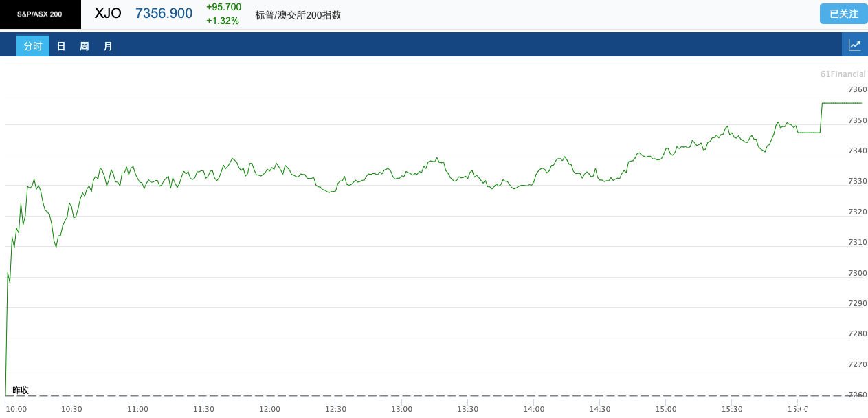The image size is (868, 418).
Task: Click the 13:30 time axis label
Action: click(x=467, y=409)
